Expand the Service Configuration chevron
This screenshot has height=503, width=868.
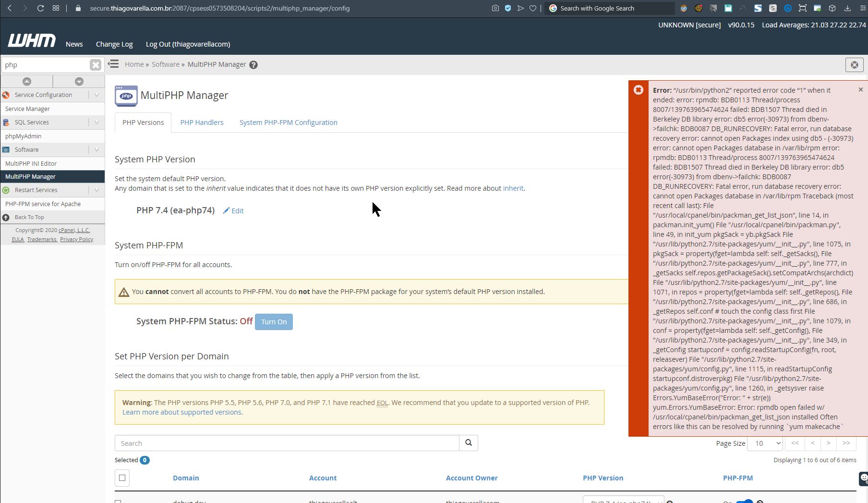(96, 95)
